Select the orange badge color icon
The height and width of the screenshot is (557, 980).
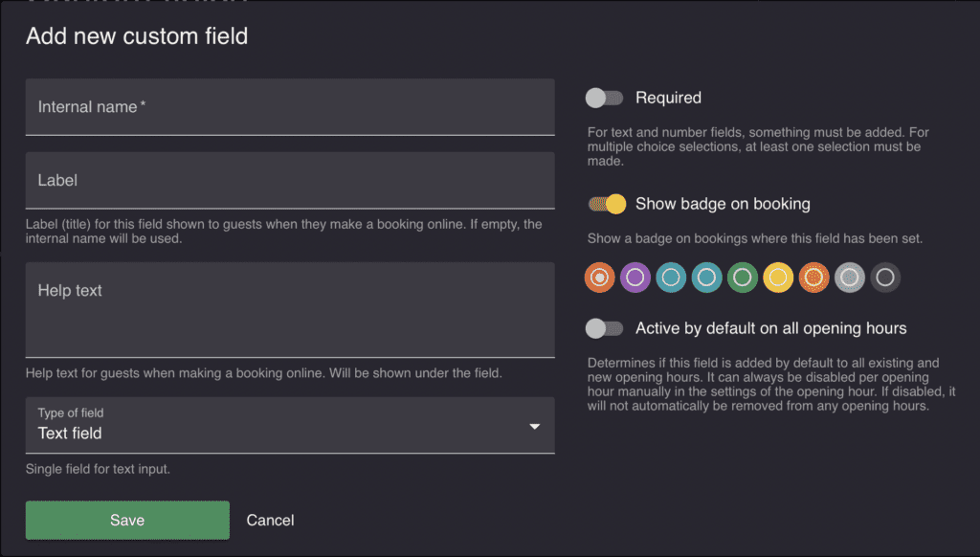coord(599,277)
